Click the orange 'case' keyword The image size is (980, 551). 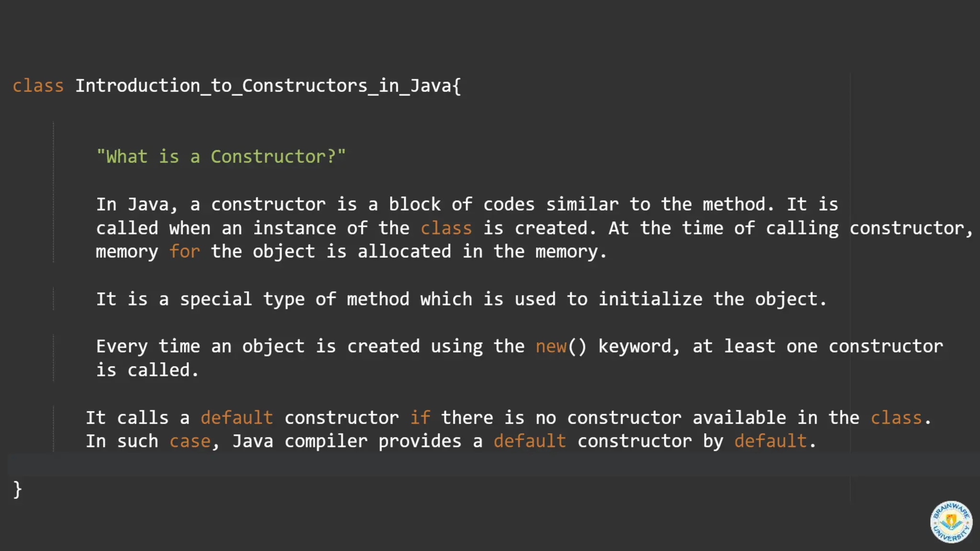coord(190,441)
